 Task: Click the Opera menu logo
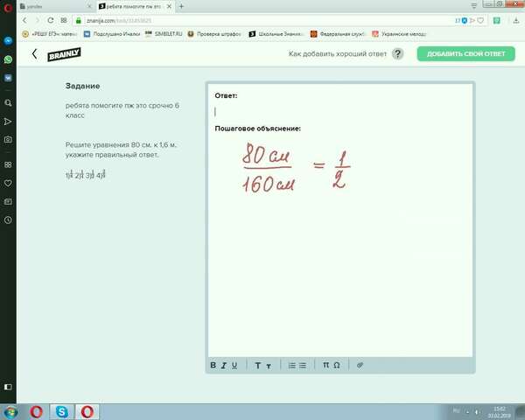[8, 7]
